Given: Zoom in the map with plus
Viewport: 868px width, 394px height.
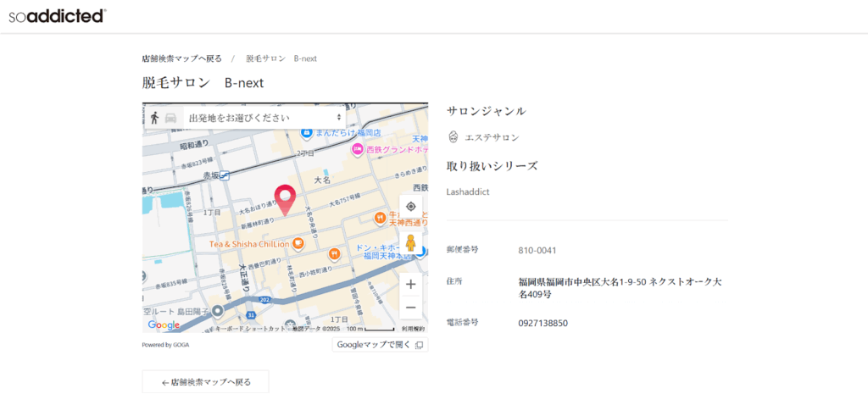Looking at the screenshot, I should point(411,284).
